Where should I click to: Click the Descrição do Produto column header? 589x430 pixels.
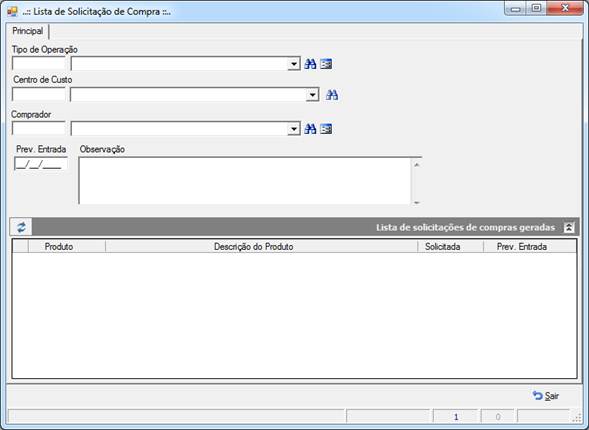point(261,247)
